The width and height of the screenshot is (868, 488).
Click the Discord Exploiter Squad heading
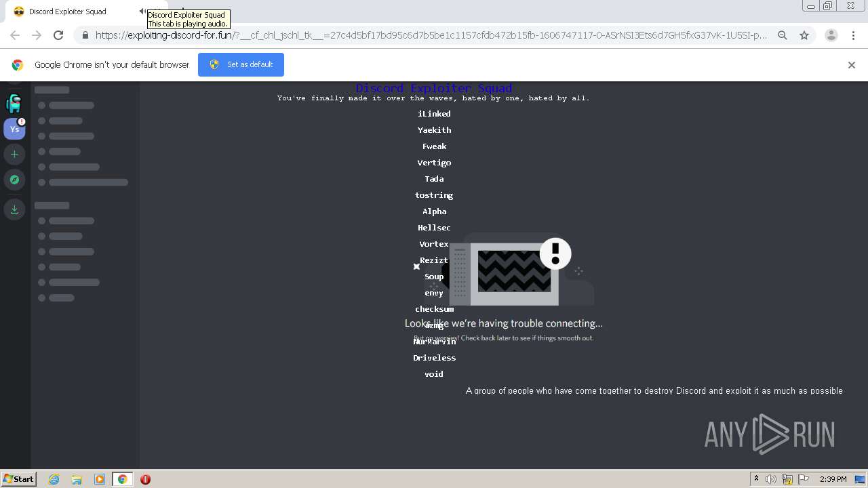434,88
